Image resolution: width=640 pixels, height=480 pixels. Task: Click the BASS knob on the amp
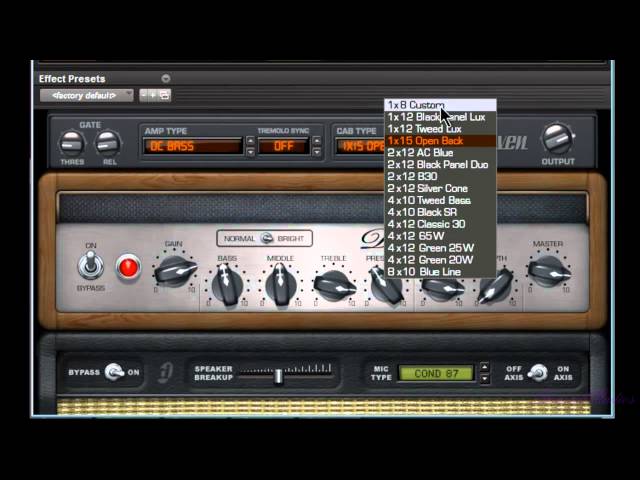(x=227, y=286)
